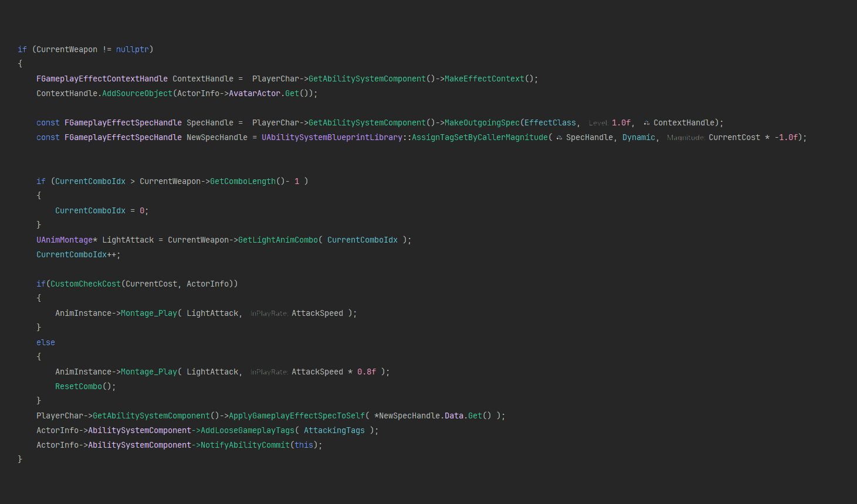Click the InPlayRate hint inside the else block
The height and width of the screenshot is (504, 857).
point(269,372)
